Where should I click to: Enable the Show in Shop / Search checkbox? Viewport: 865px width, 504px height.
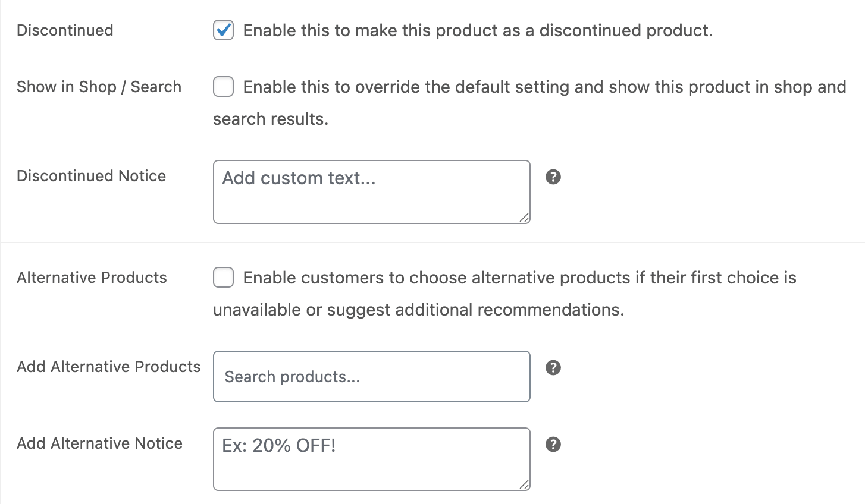[x=224, y=87]
